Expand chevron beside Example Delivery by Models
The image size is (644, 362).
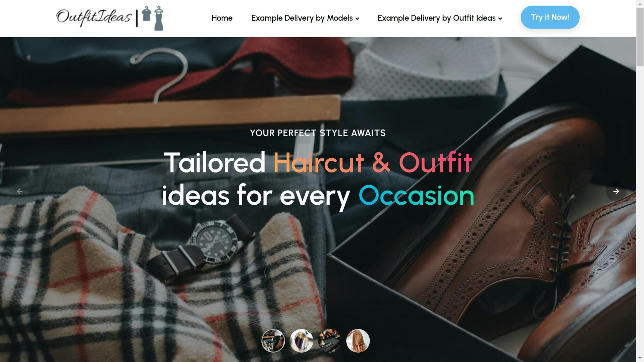pyautogui.click(x=357, y=19)
